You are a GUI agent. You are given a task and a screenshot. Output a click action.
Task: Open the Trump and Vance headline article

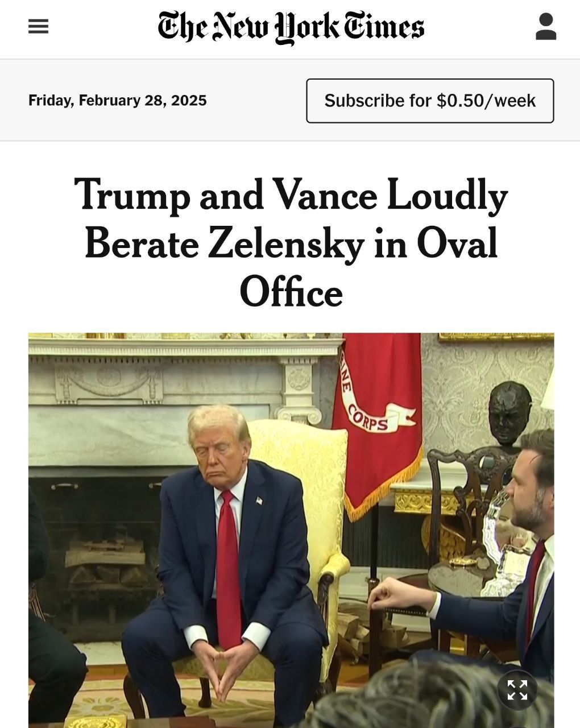click(x=291, y=243)
